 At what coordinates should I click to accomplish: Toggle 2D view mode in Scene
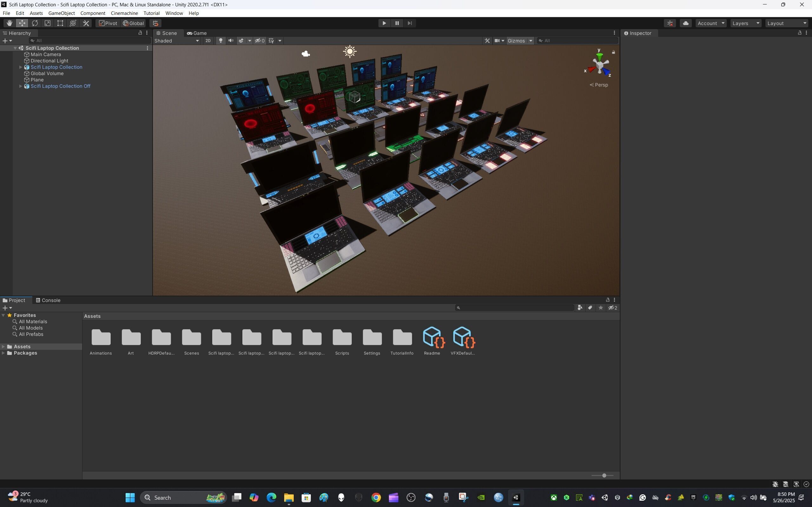(208, 41)
